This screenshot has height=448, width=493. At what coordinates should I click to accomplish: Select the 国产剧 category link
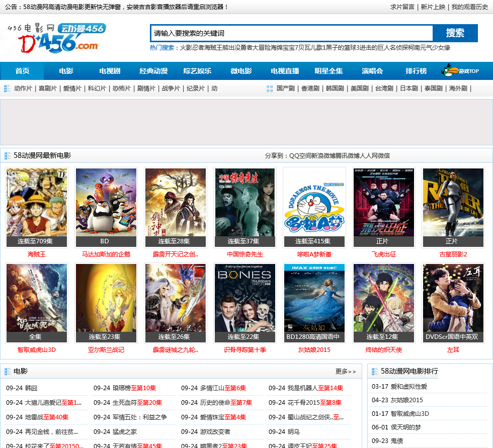click(286, 88)
